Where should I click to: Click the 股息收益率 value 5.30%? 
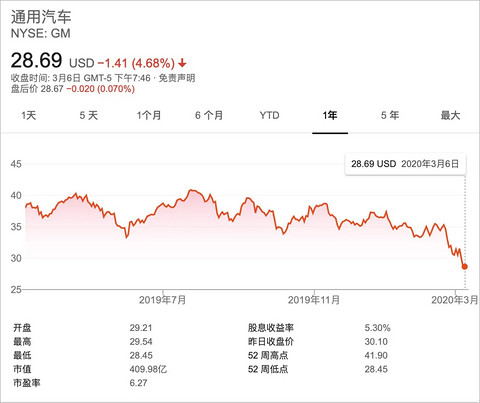377,328
